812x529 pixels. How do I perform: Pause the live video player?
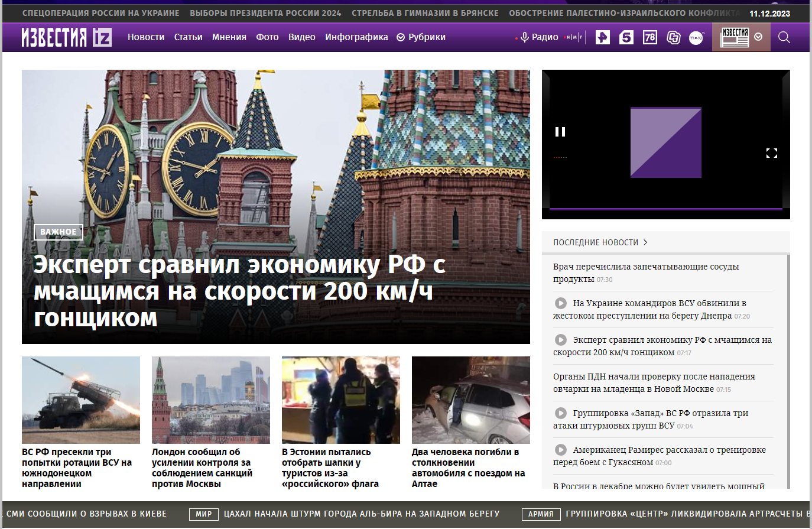[560, 132]
